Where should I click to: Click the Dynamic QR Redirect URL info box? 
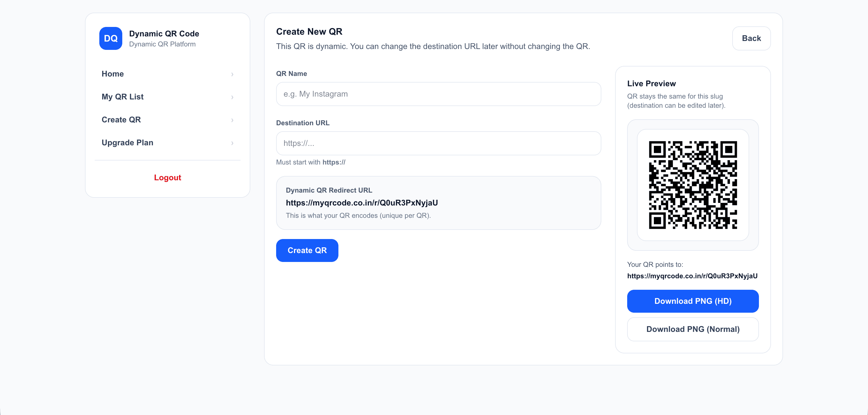click(x=438, y=203)
